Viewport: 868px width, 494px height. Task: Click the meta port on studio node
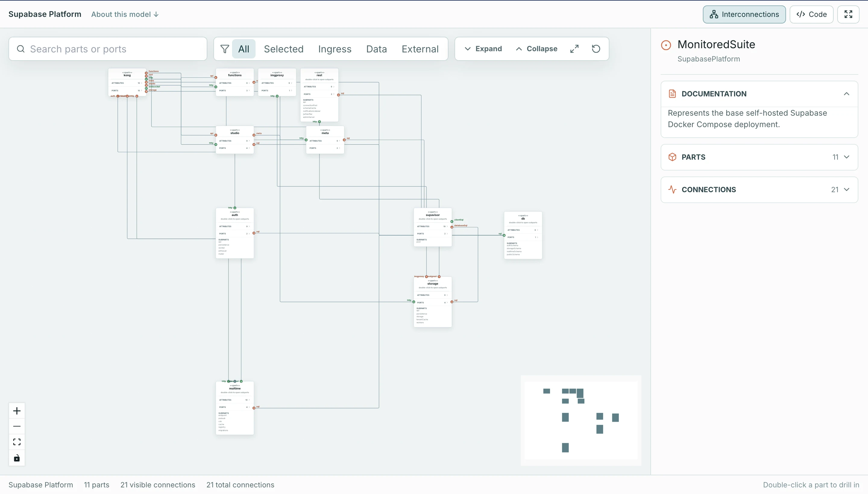[254, 135]
